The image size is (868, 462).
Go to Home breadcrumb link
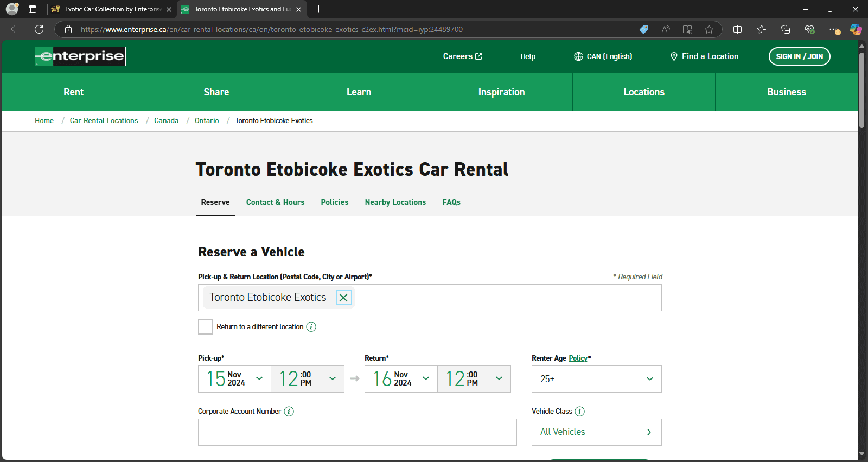(x=44, y=121)
